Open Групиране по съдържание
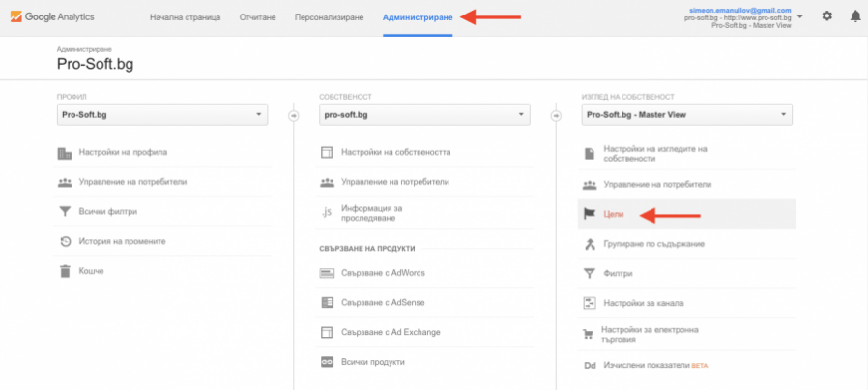Screen dimensions: 868x390 (653, 244)
